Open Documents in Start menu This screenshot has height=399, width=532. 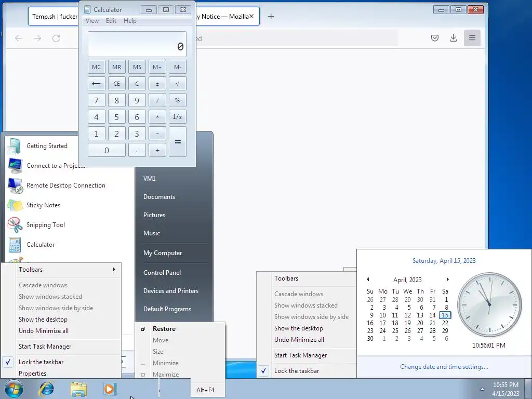coord(159,197)
